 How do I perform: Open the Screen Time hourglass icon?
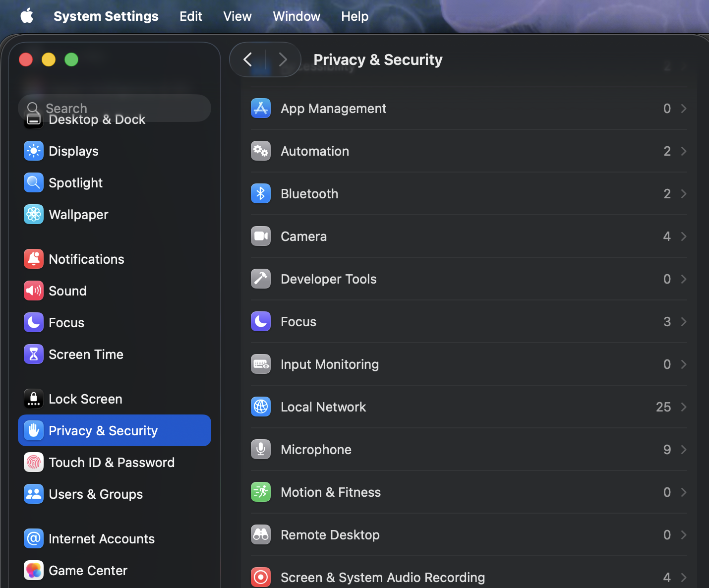click(x=33, y=354)
